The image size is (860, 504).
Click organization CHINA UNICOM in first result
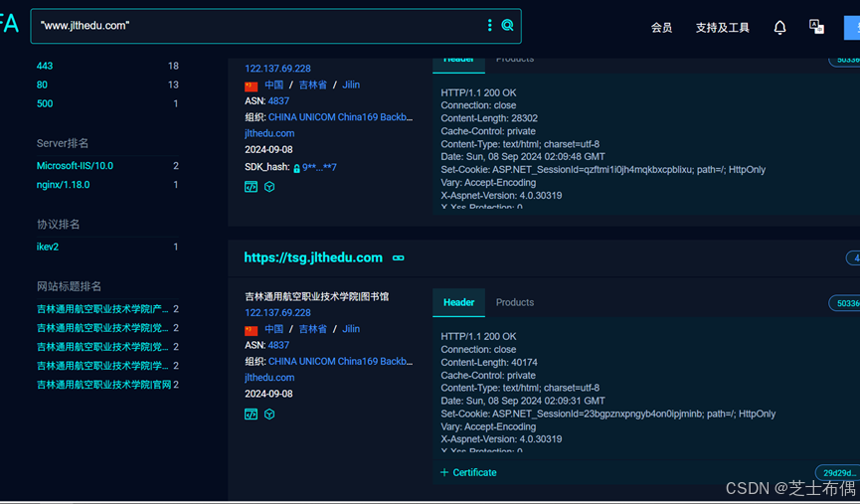pyautogui.click(x=340, y=117)
